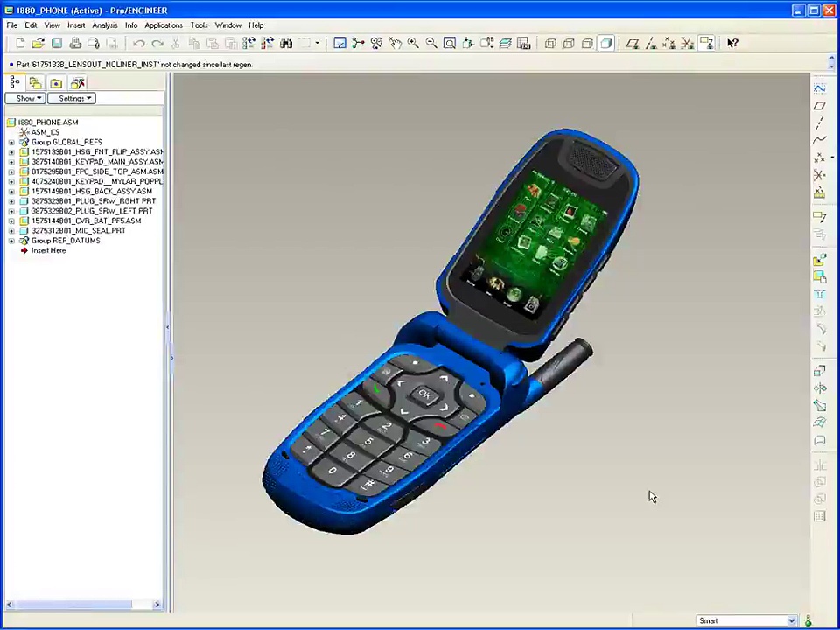
Task: Click the Zoom In magnifier icon
Action: 412,43
